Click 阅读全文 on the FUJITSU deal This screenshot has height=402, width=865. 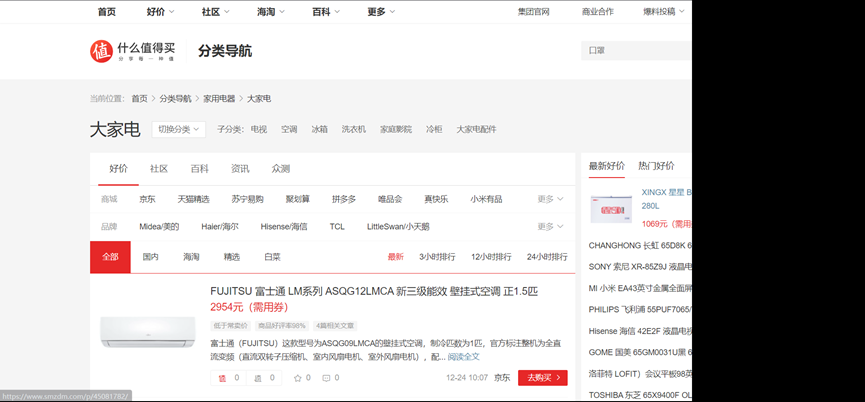463,357
